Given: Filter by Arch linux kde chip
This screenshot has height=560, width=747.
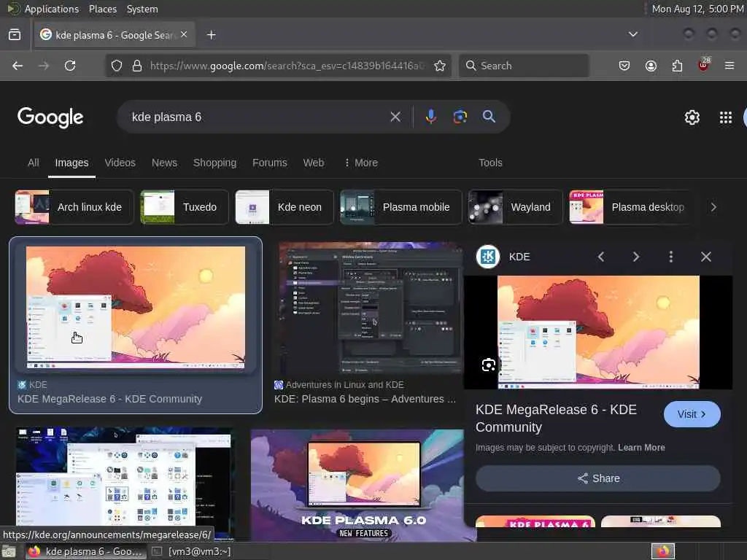Looking at the screenshot, I should click(74, 207).
